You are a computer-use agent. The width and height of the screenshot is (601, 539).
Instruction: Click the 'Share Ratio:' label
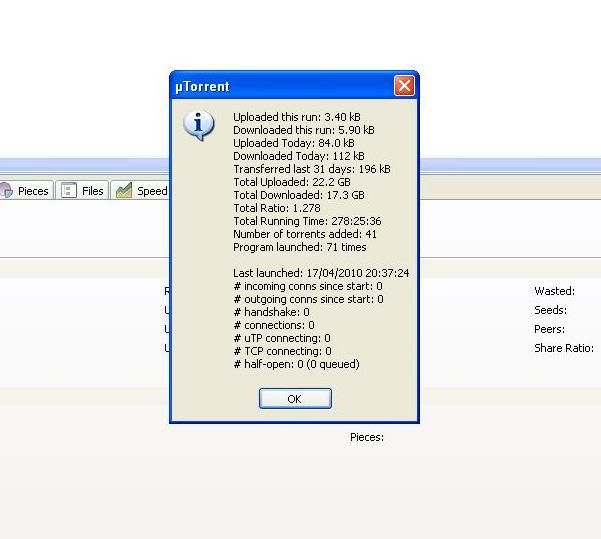[x=564, y=348]
